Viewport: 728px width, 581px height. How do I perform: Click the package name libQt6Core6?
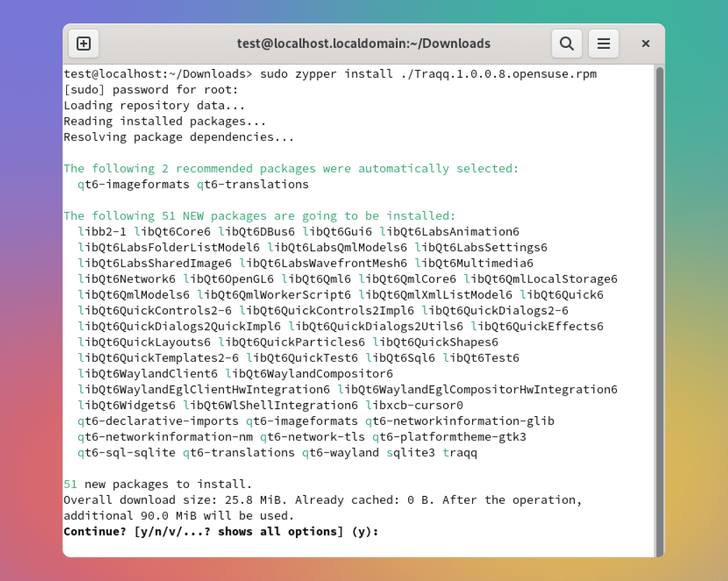point(172,232)
